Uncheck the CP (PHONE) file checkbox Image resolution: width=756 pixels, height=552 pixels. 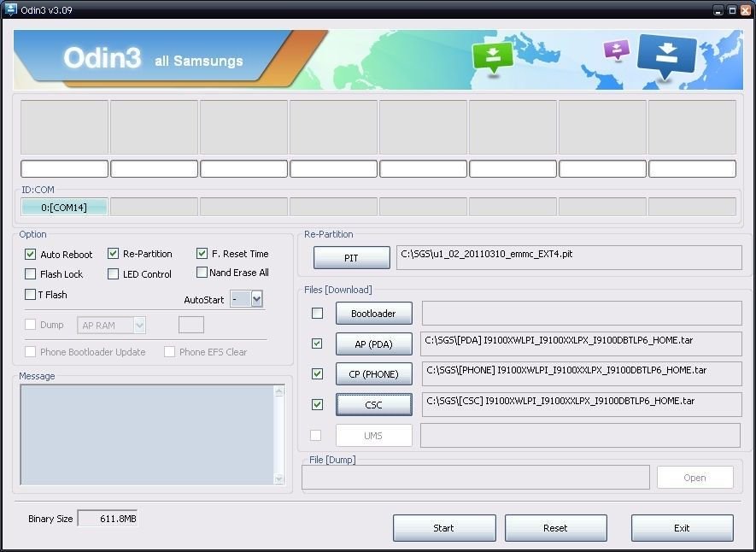(x=317, y=373)
